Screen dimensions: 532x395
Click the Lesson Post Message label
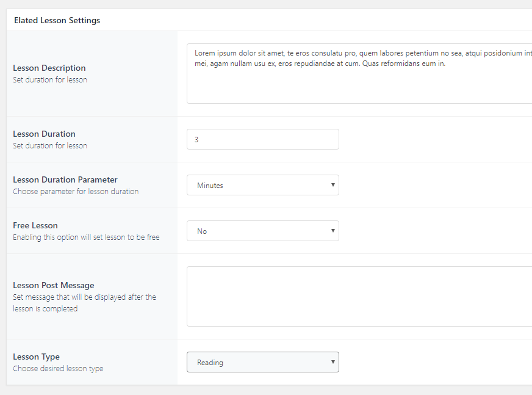coord(54,285)
